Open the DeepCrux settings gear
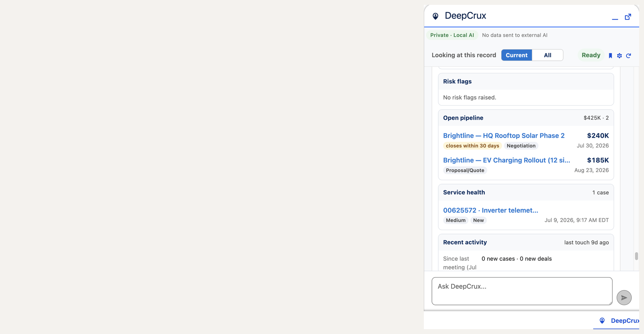Image resolution: width=644 pixels, height=334 pixels. coord(619,56)
